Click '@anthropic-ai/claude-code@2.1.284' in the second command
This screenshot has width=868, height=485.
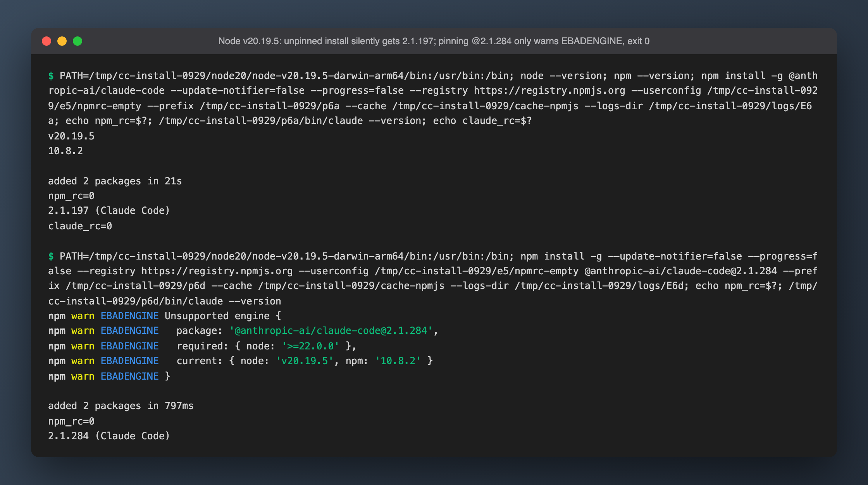[x=681, y=271]
